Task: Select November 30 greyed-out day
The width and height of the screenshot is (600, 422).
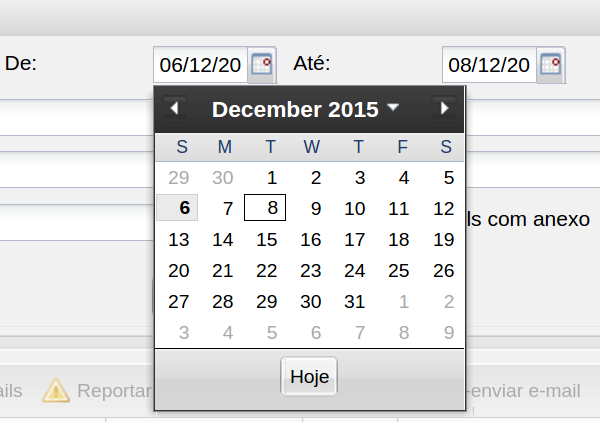Action: tap(222, 178)
